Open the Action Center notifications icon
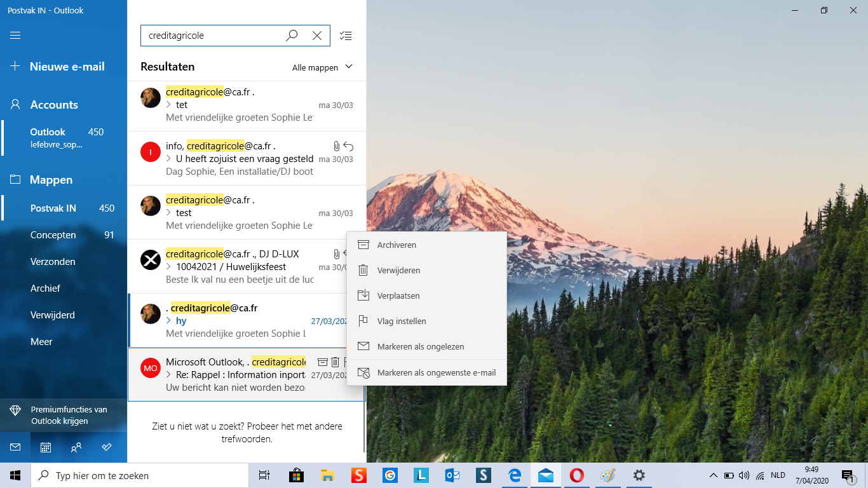 click(848, 475)
